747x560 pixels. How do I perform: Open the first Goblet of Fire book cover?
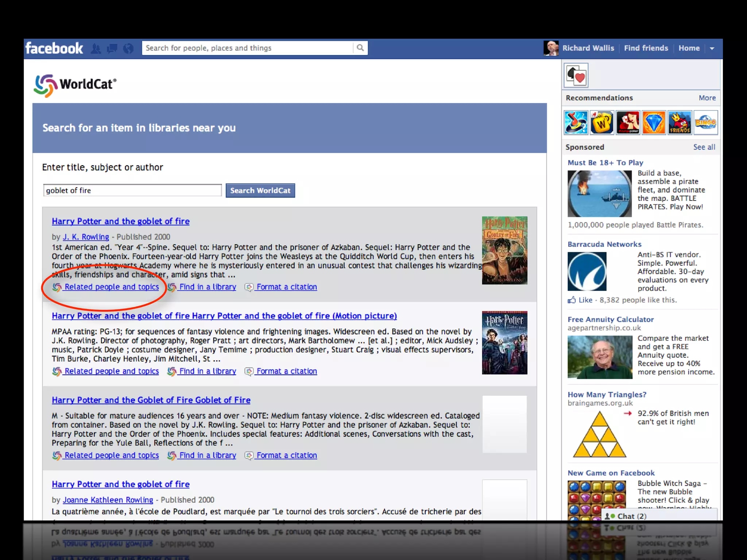click(504, 250)
